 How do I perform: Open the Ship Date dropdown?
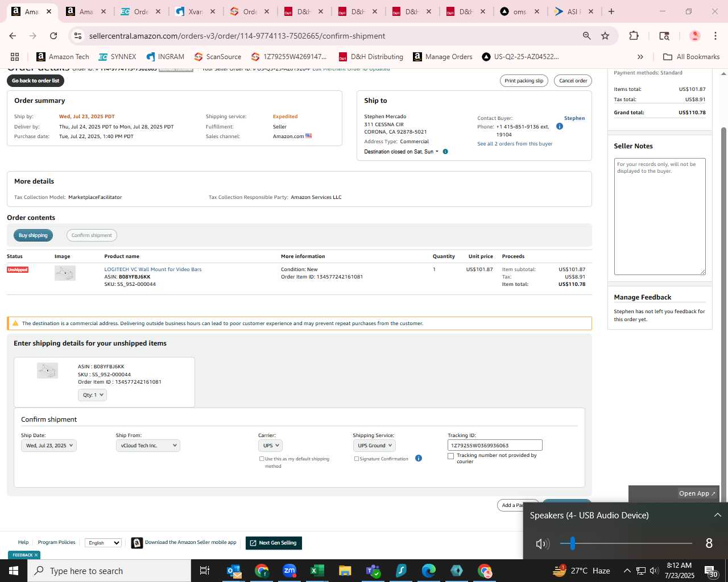pos(49,446)
